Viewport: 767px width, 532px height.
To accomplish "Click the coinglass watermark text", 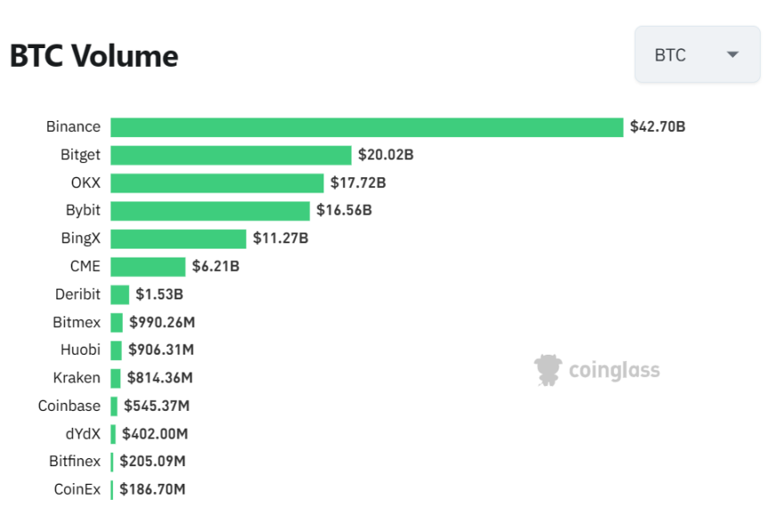I will (x=615, y=371).
